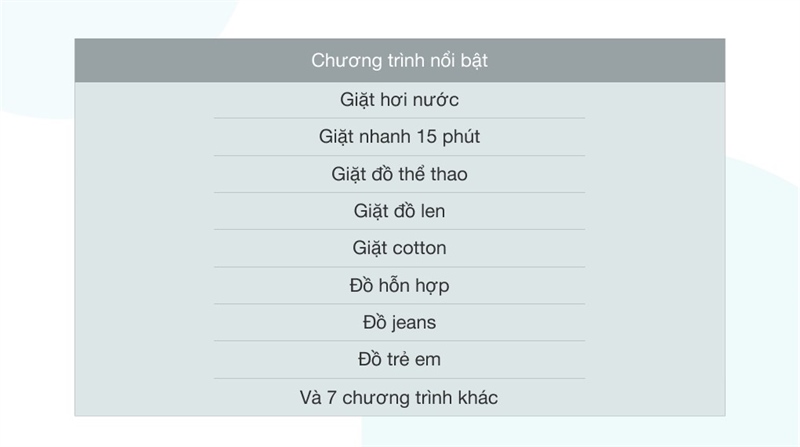The width and height of the screenshot is (800, 447).
Task: Pick the 'Giặt cotton' program
Action: tap(399, 248)
